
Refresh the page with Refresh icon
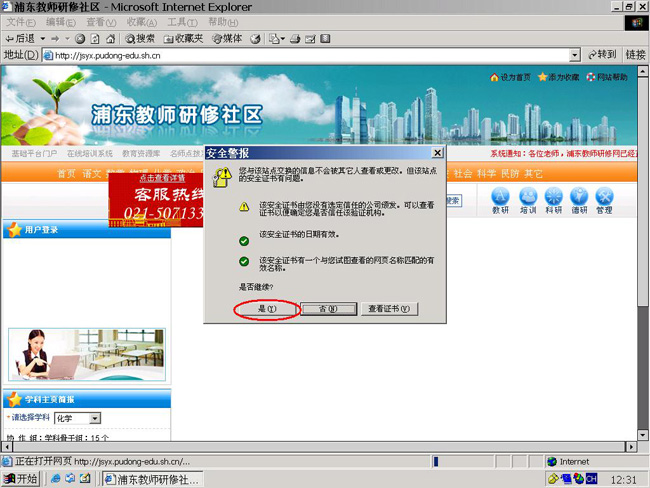click(x=95, y=39)
